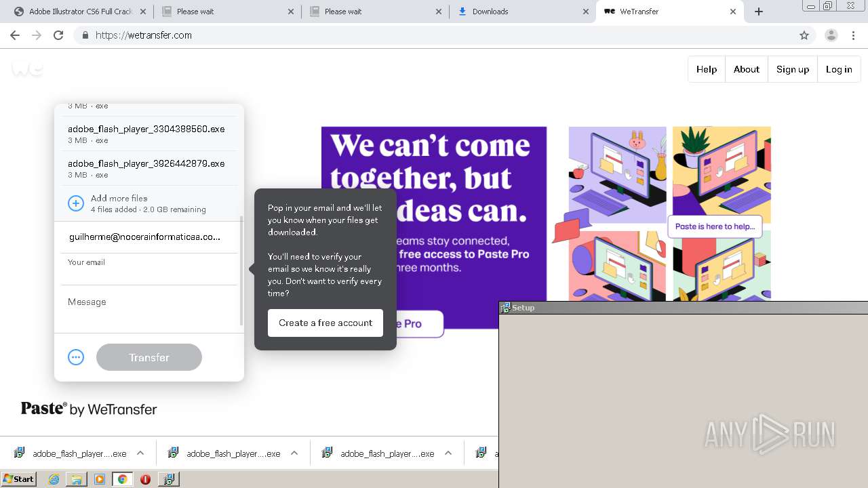
Task: Click the WeTransfer logo on the page
Action: point(27,68)
